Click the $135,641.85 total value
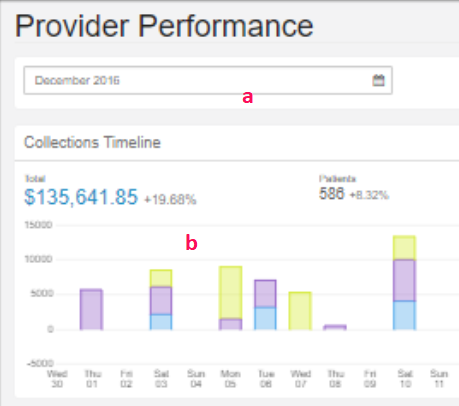 (x=81, y=197)
